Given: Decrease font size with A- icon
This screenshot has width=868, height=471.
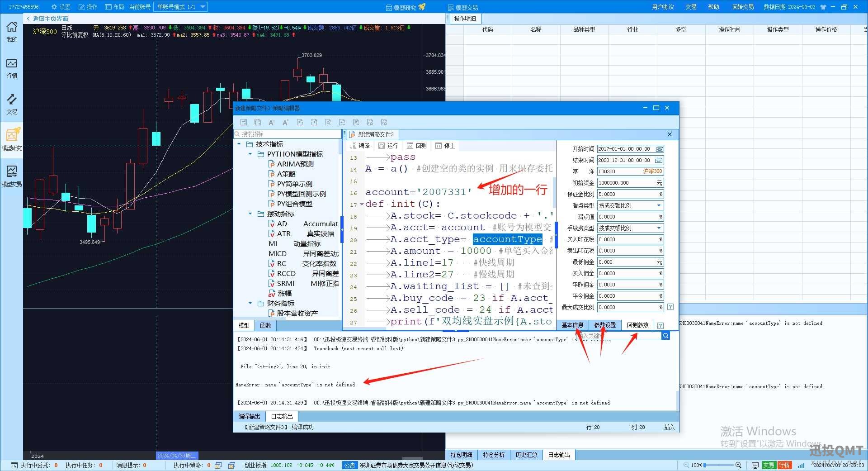Looking at the screenshot, I should (x=271, y=122).
